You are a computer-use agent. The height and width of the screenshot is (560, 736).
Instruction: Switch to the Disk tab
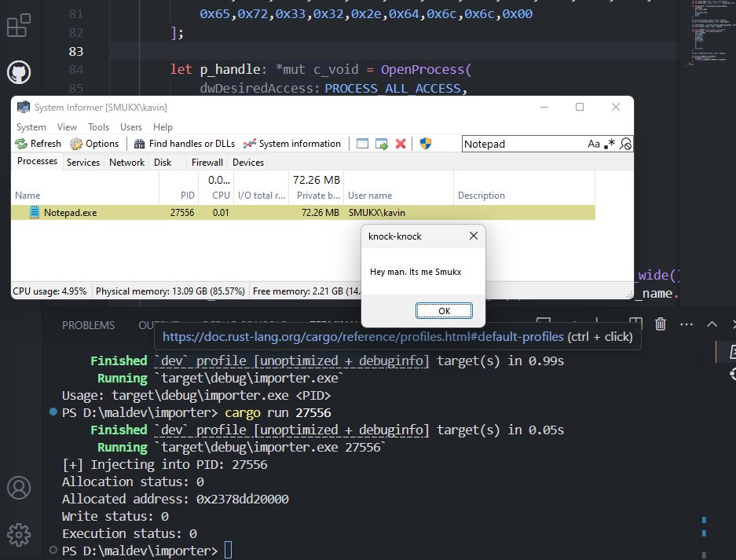tap(163, 163)
